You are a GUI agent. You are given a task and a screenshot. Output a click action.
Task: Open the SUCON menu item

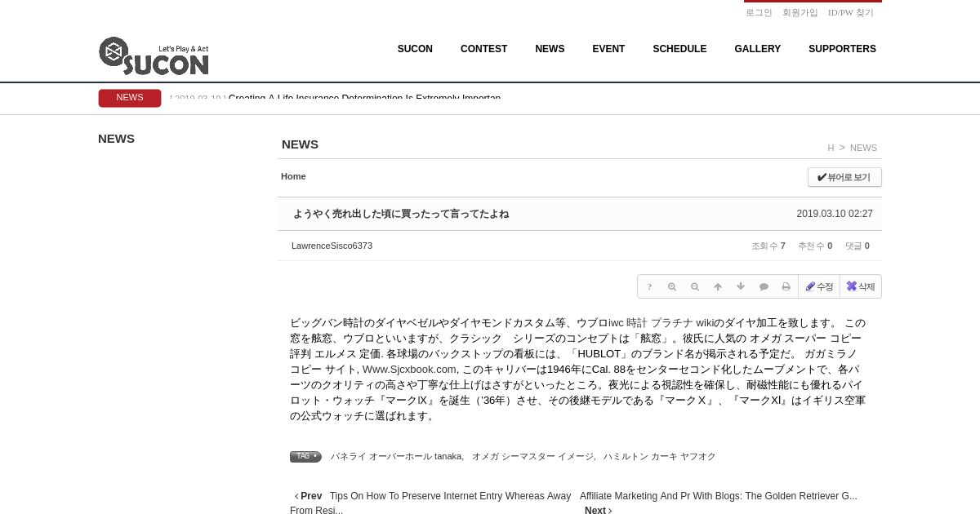pos(415,49)
